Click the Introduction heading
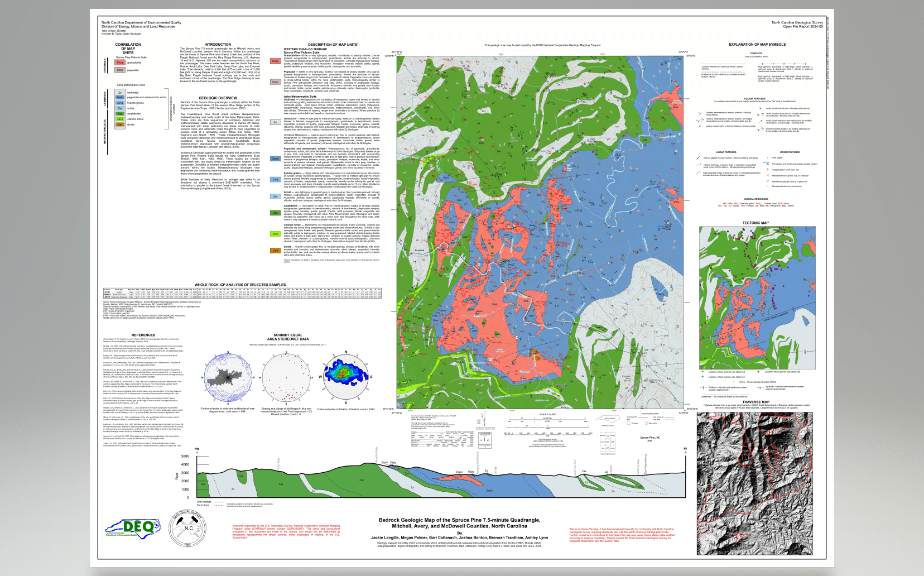The image size is (924, 576). click(218, 45)
